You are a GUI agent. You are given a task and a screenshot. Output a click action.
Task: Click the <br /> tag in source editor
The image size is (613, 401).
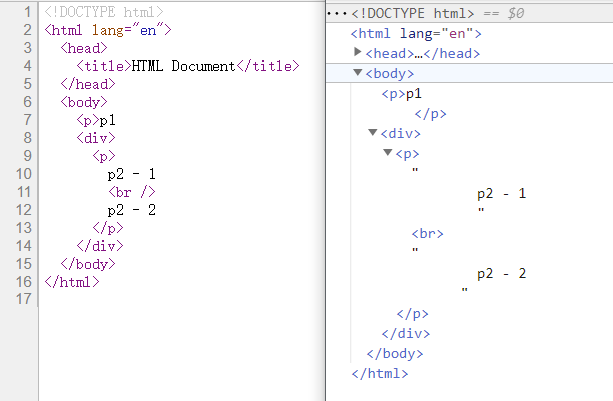click(132, 192)
